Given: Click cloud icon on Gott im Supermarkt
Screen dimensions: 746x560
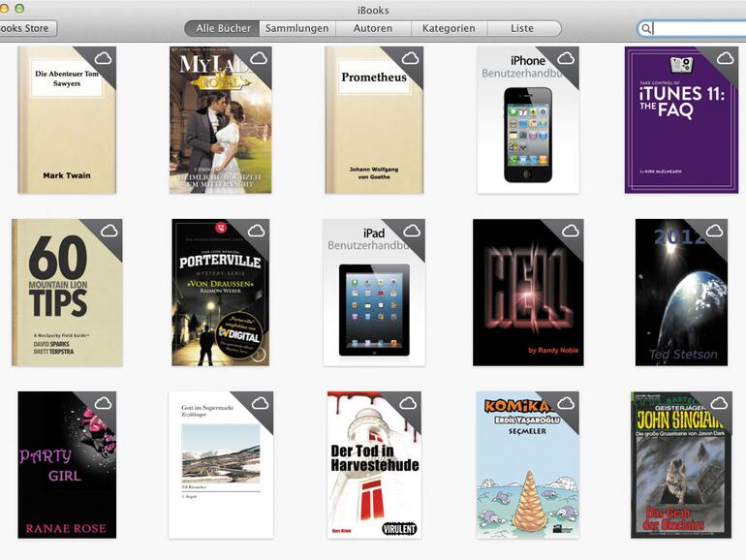Looking at the screenshot, I should pyautogui.click(x=261, y=403).
